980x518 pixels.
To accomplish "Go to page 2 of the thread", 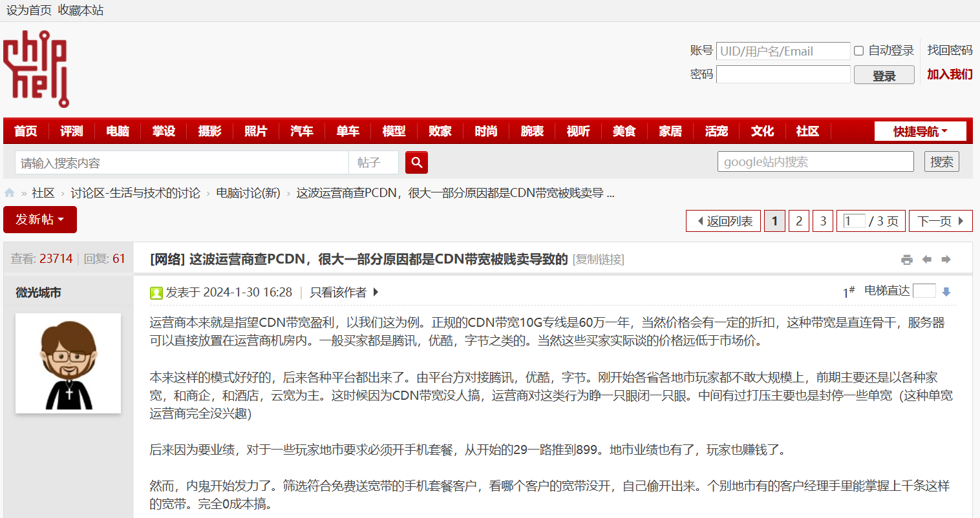I will (799, 221).
